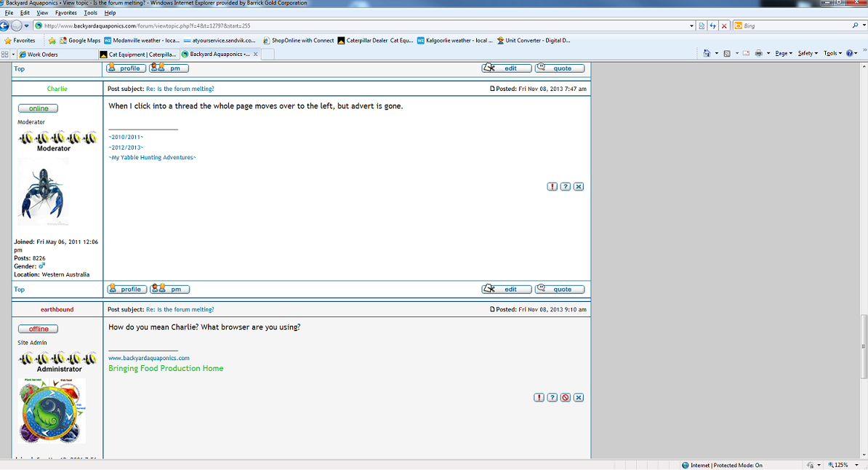The width and height of the screenshot is (868, 470).
Task: Click the delete post X icon in earthbound's post
Action: [x=579, y=398]
